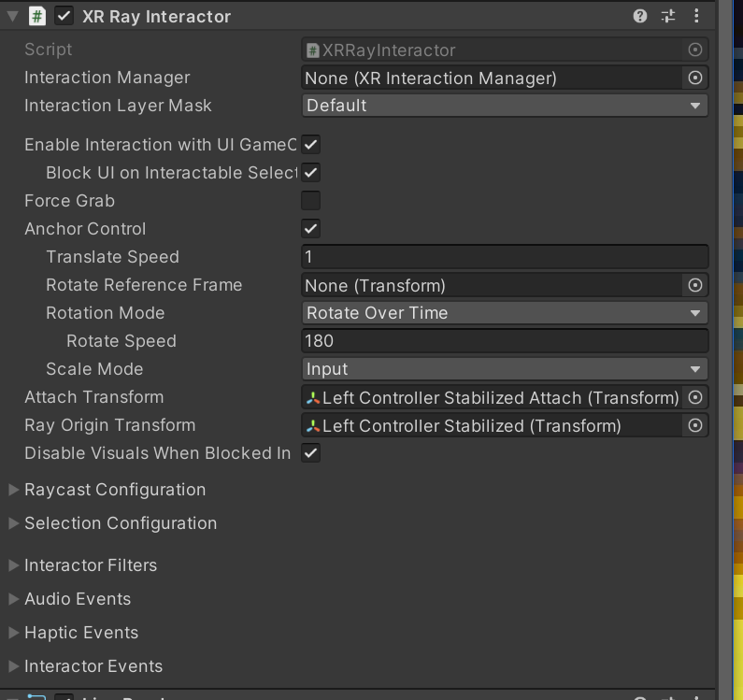Open the component's three-dot context menu
Screen dimensions: 743x700
point(696,16)
